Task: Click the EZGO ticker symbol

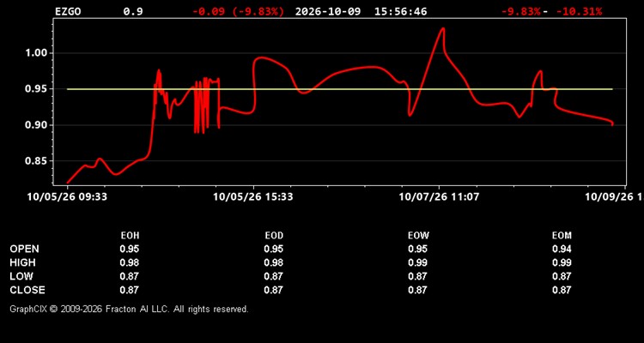Action: (68, 11)
